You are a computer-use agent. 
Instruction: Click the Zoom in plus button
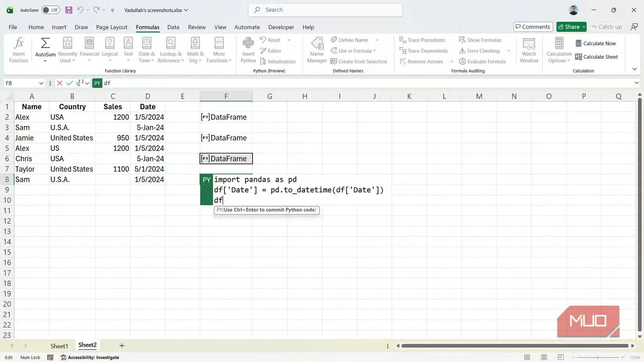(622, 357)
